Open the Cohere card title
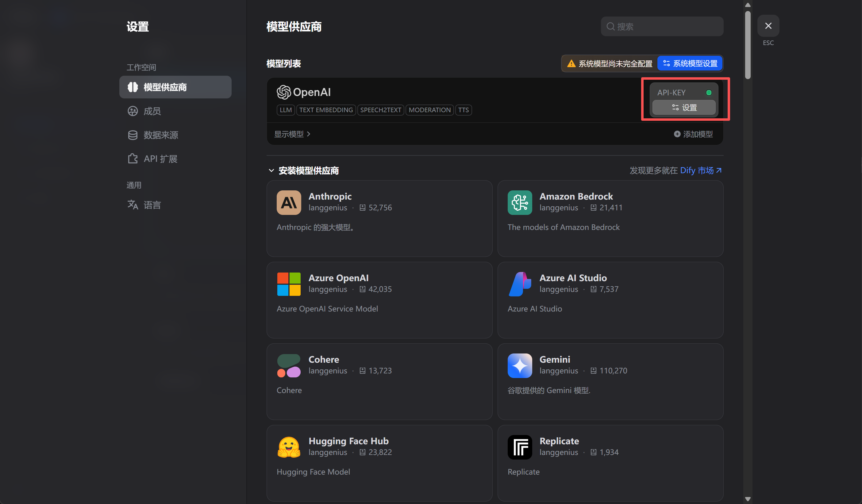The height and width of the screenshot is (504, 862). pos(324,359)
